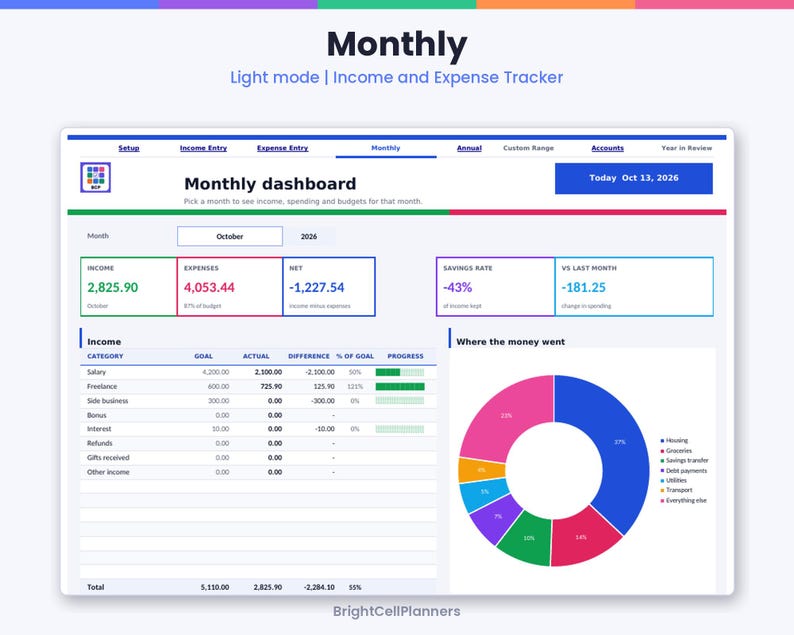Click the Today Oct 13, 2026 banner
The width and height of the screenshot is (794, 635).
pyautogui.click(x=633, y=178)
